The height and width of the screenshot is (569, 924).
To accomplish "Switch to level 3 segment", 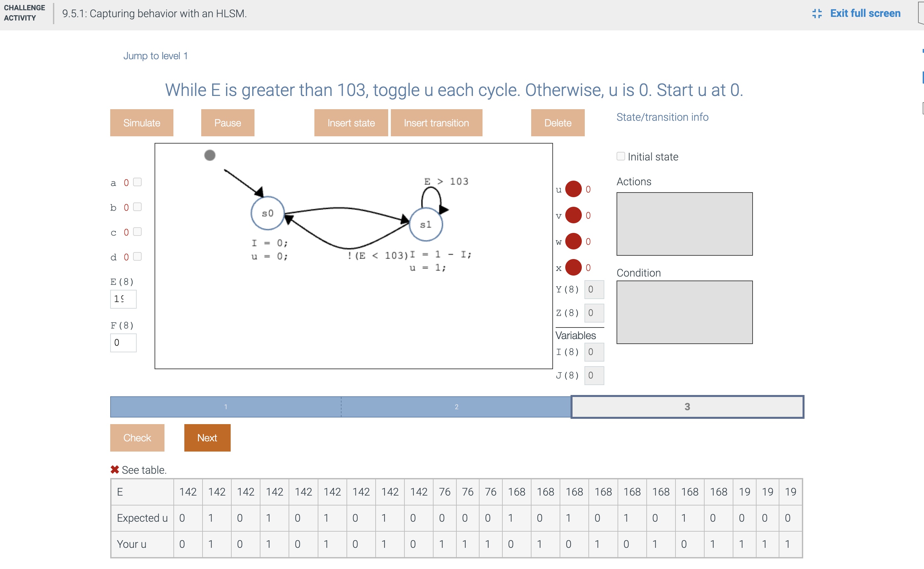I will click(687, 407).
